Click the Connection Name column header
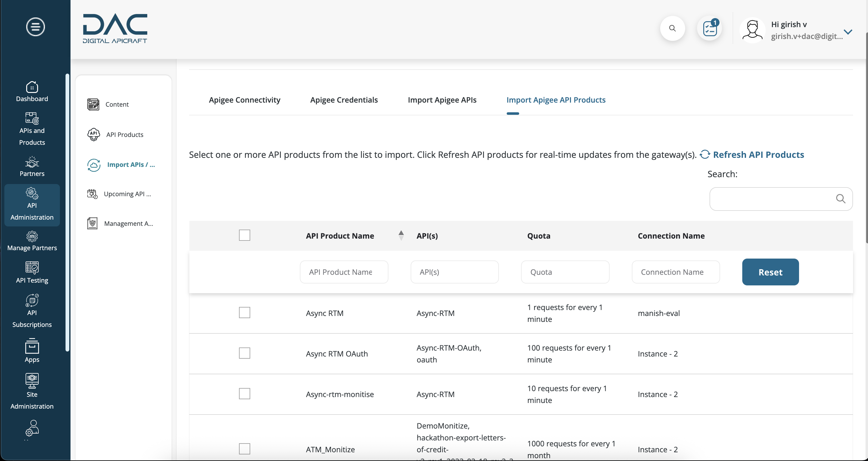 (671, 236)
